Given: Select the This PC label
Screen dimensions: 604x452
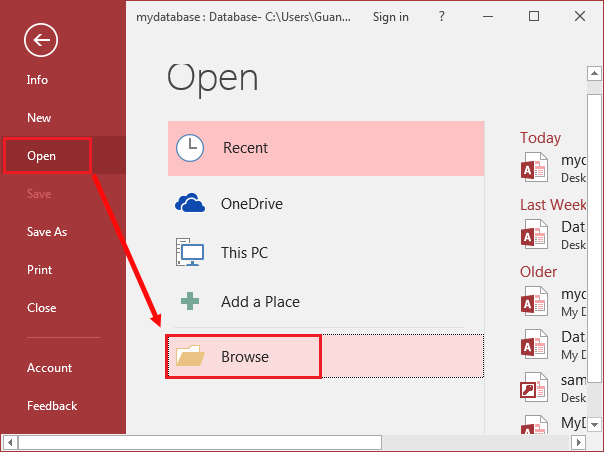Looking at the screenshot, I should pos(244,253).
